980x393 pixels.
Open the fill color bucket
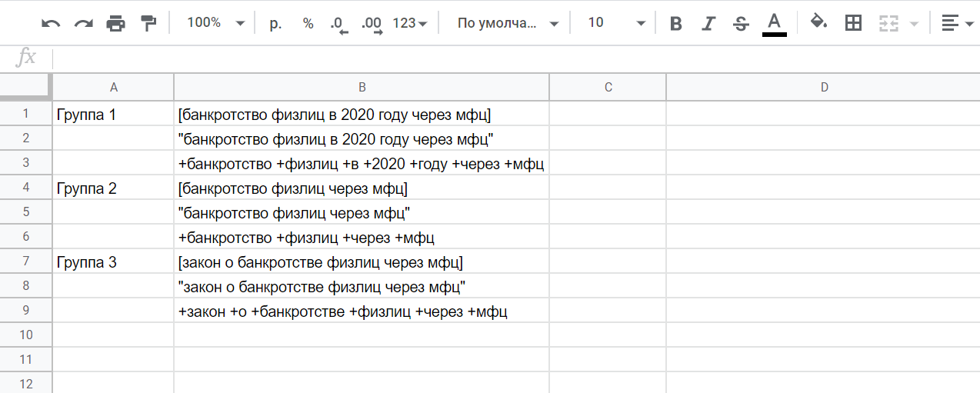819,23
